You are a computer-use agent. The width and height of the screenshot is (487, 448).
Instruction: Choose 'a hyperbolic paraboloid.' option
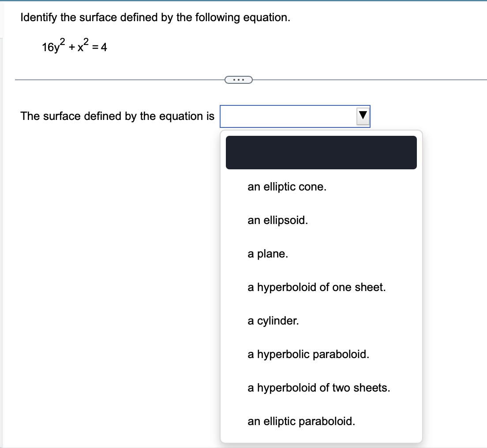[x=309, y=354]
